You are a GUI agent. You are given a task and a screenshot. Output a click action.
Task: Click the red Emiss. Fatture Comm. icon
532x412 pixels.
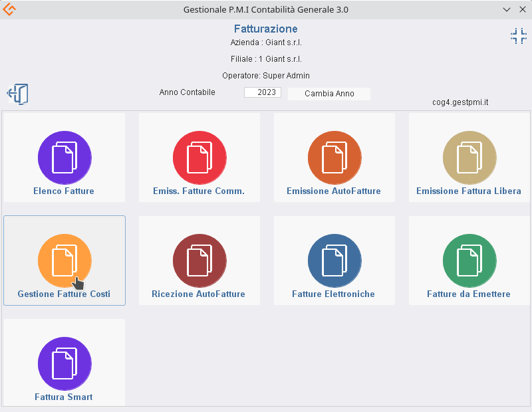[199, 157]
